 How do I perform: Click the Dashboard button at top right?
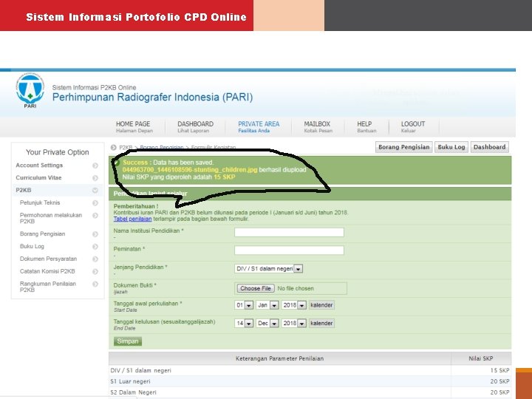tap(489, 147)
